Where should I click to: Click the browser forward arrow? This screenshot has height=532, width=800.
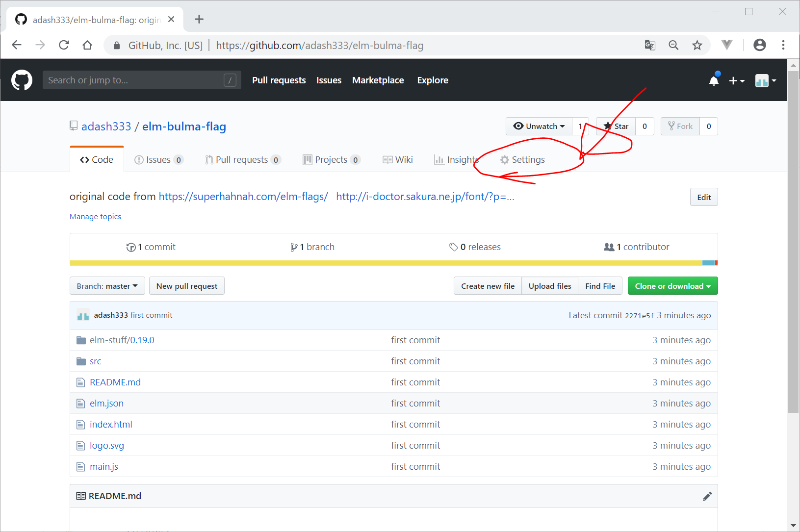(40, 45)
